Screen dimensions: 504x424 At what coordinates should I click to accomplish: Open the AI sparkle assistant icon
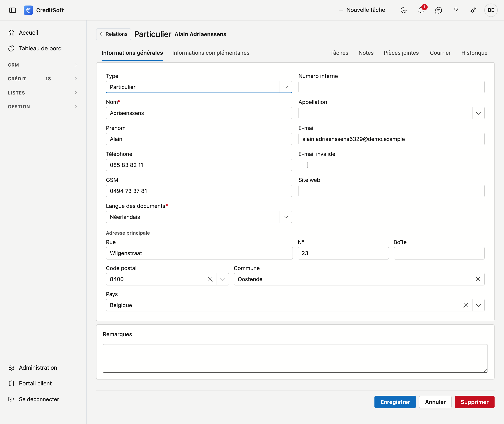pos(473,10)
